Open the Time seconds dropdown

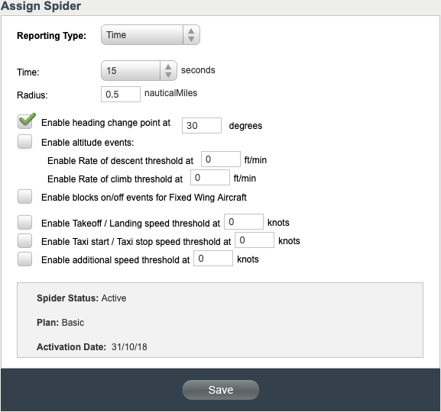[139, 70]
